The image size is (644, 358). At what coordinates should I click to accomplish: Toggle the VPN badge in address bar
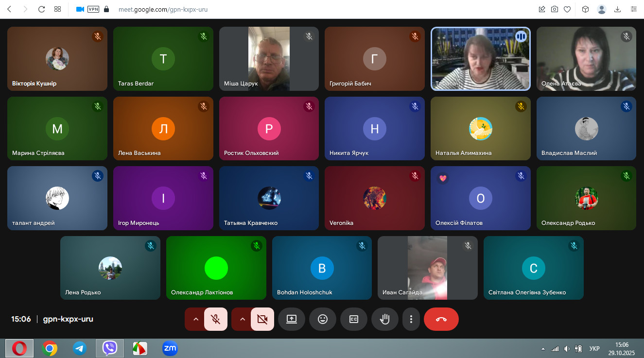pos(93,9)
